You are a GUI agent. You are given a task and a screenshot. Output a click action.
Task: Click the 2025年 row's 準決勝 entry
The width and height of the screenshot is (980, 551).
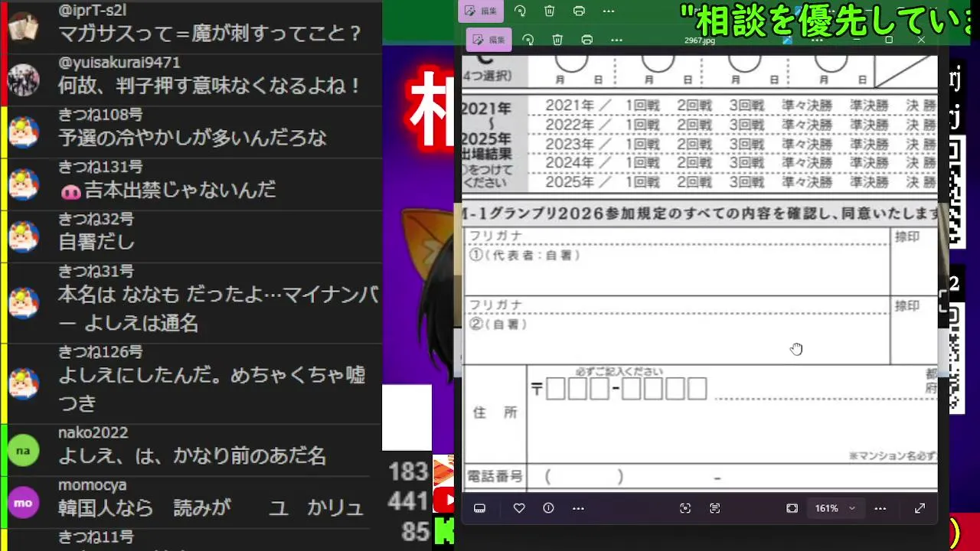click(x=869, y=182)
